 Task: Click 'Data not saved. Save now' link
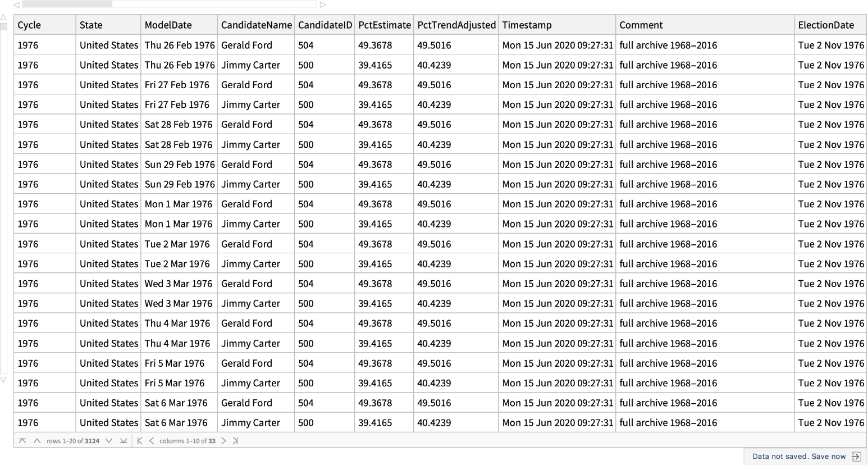(x=798, y=456)
